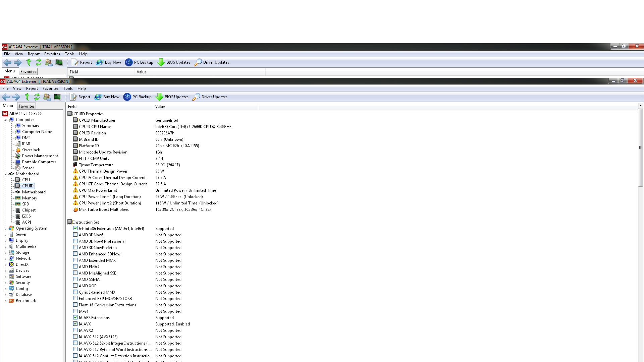The height and width of the screenshot is (362, 644).
Task: Toggle the IA AVX2 checkbox
Action: [75, 330]
